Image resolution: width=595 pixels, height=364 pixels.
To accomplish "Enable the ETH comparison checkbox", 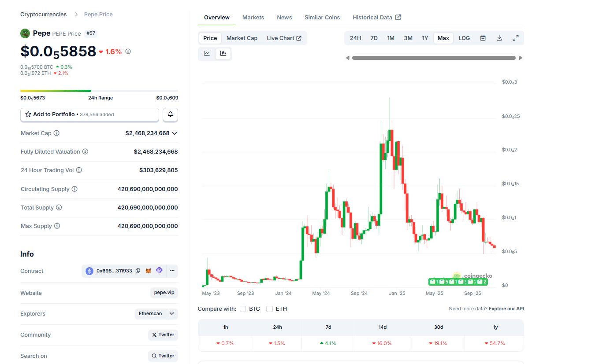I will [269, 309].
